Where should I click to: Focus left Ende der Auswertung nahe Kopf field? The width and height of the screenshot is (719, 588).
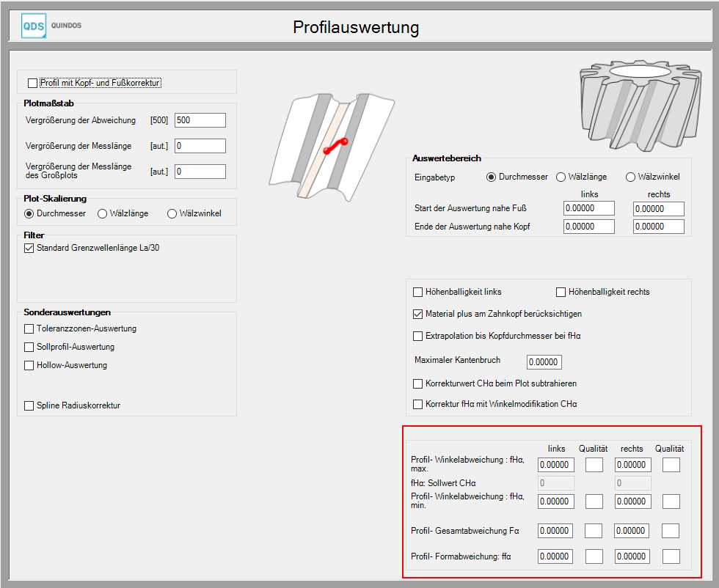point(589,227)
